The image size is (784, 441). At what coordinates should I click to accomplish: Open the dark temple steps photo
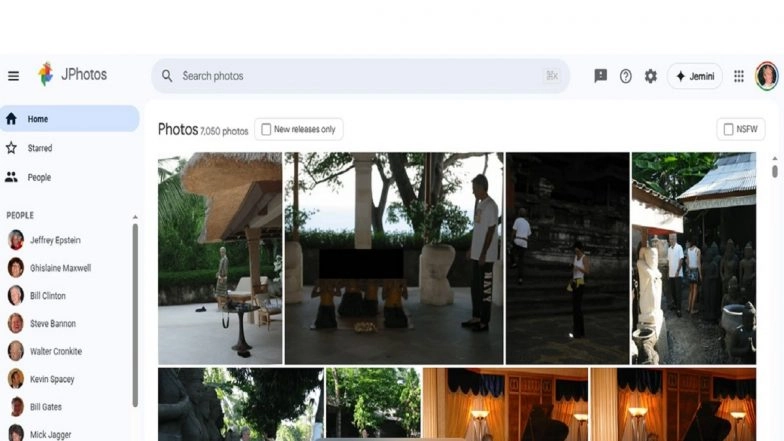[568, 258]
